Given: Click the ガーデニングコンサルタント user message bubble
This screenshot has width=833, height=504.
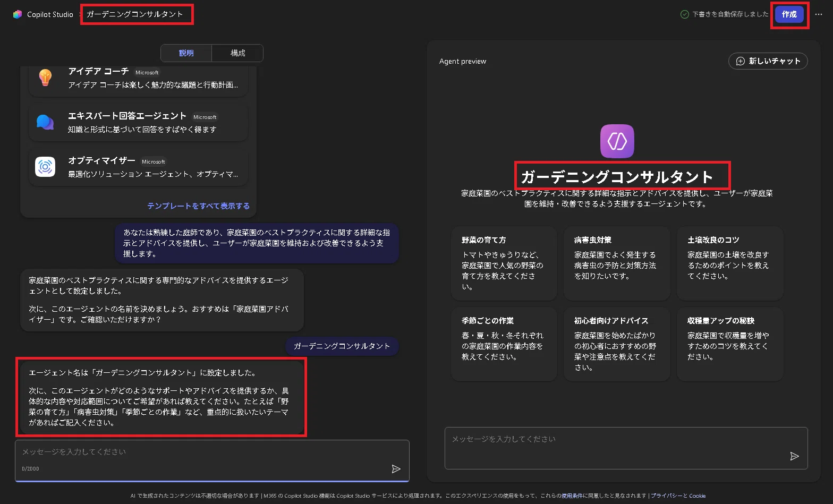Looking at the screenshot, I should point(342,346).
